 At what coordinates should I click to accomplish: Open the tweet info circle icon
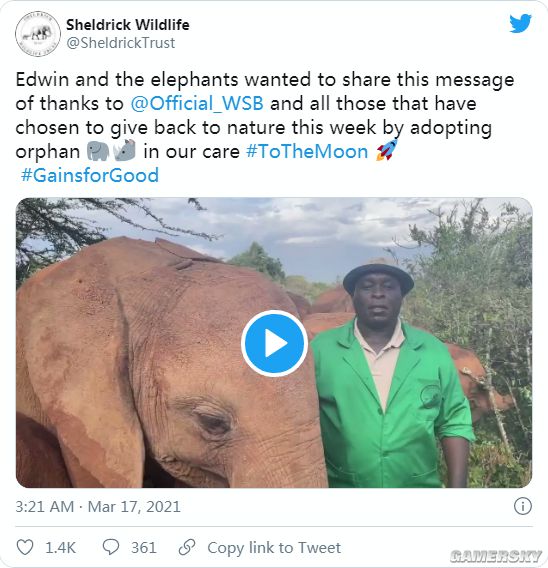pos(523,506)
